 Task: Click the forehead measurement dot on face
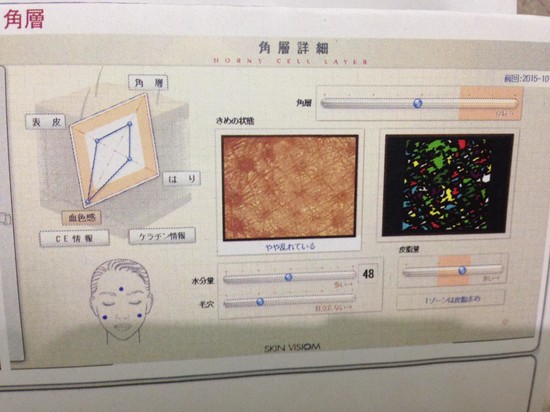[121, 289]
